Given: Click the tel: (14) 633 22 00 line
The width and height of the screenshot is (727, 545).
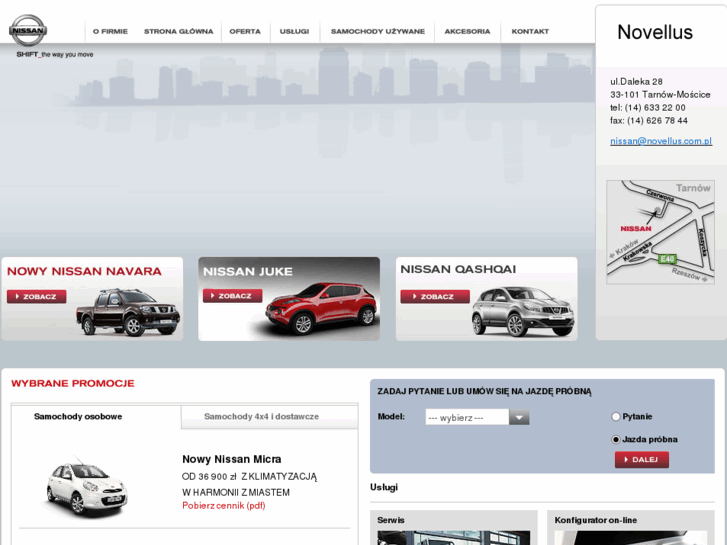Looking at the screenshot, I should [x=648, y=108].
